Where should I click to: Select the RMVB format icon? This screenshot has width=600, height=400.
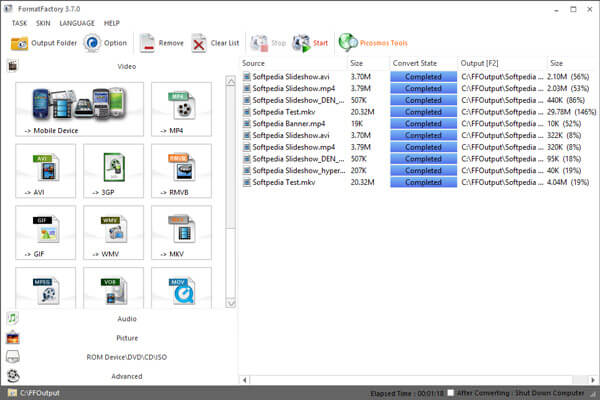181,171
